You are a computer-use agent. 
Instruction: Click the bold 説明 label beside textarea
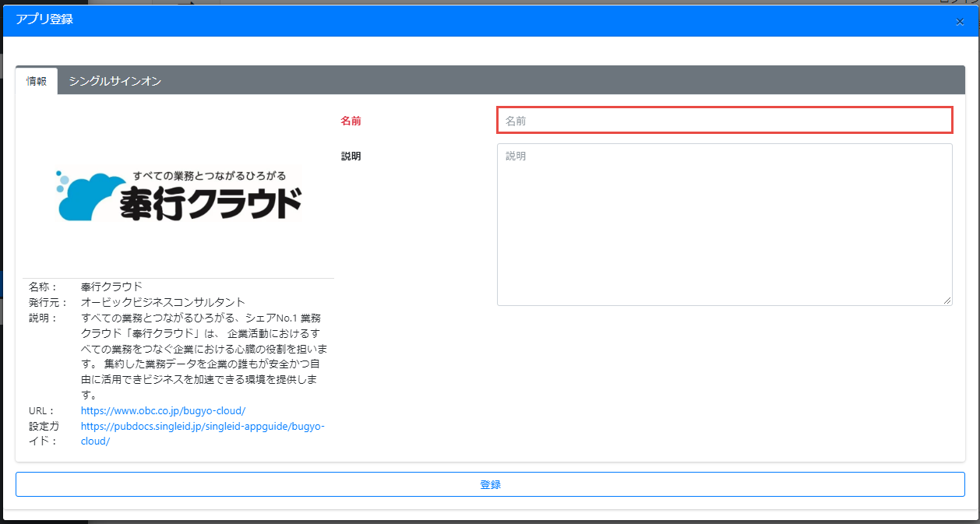[x=351, y=156]
